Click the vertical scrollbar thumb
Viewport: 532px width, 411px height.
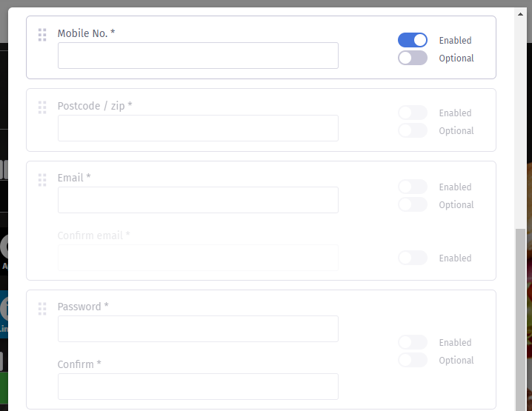520,318
